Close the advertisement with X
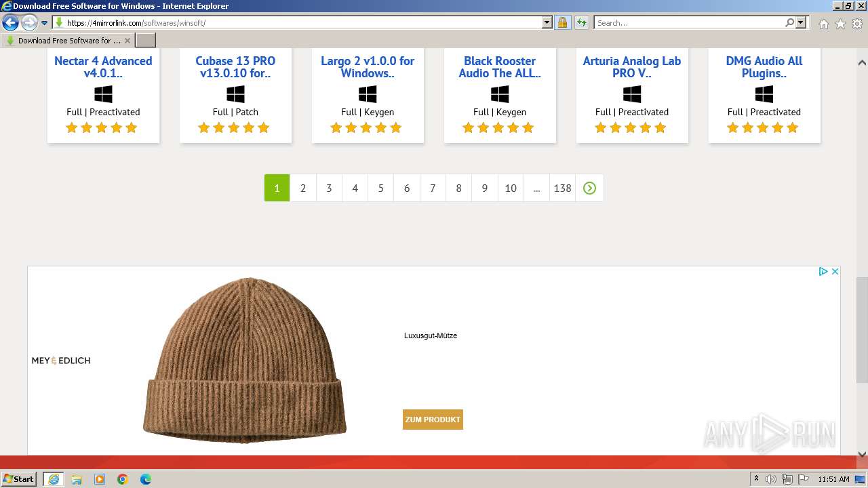 [835, 271]
